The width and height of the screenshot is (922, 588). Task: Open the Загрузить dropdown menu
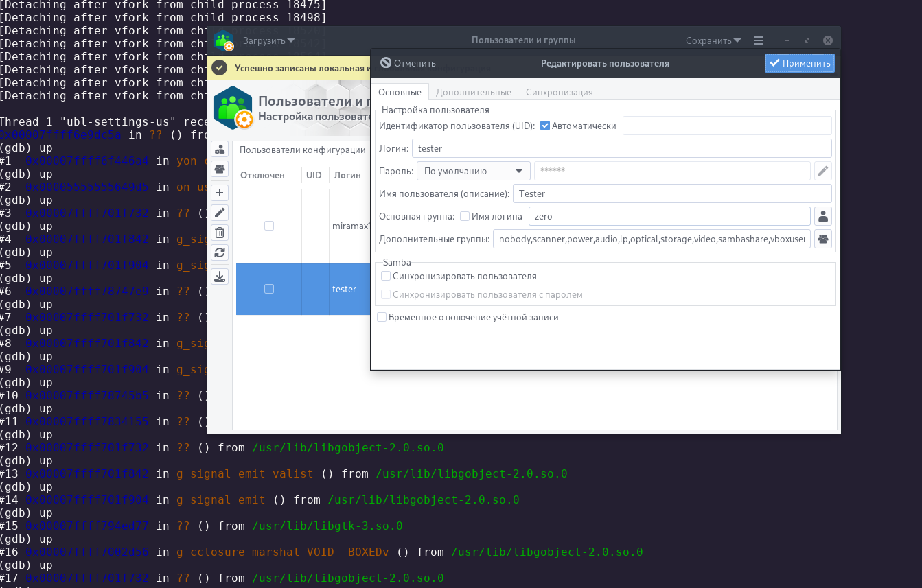268,40
